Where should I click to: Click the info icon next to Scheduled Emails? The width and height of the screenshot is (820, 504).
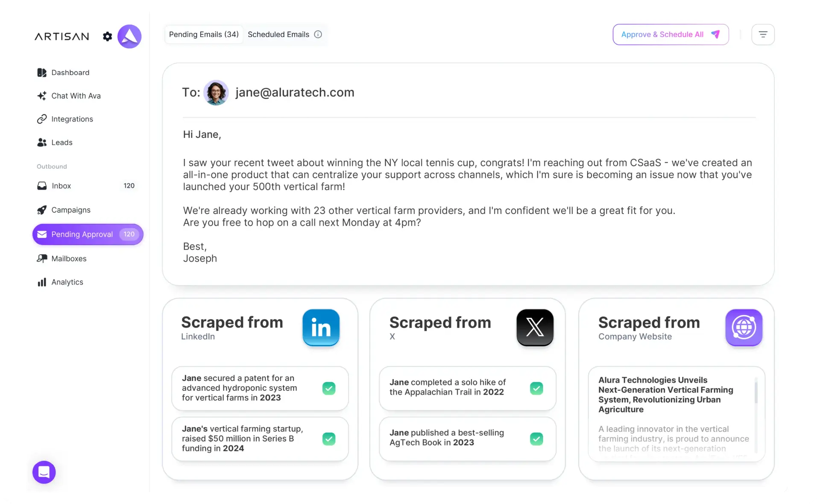point(318,34)
